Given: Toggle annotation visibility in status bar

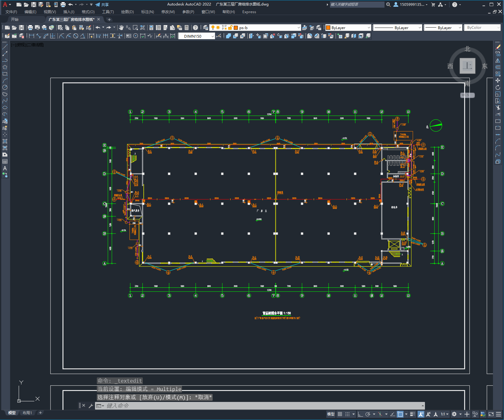Looking at the screenshot, I should 421,414.
